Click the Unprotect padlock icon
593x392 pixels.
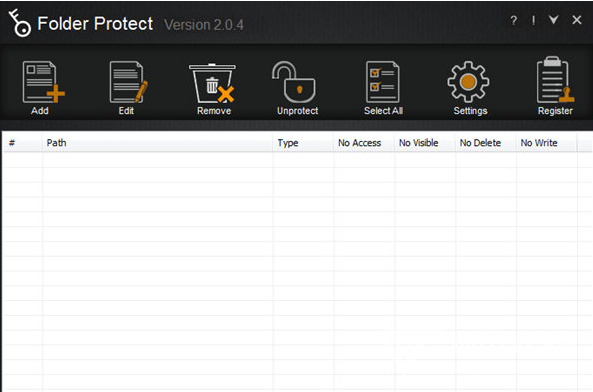coord(293,82)
